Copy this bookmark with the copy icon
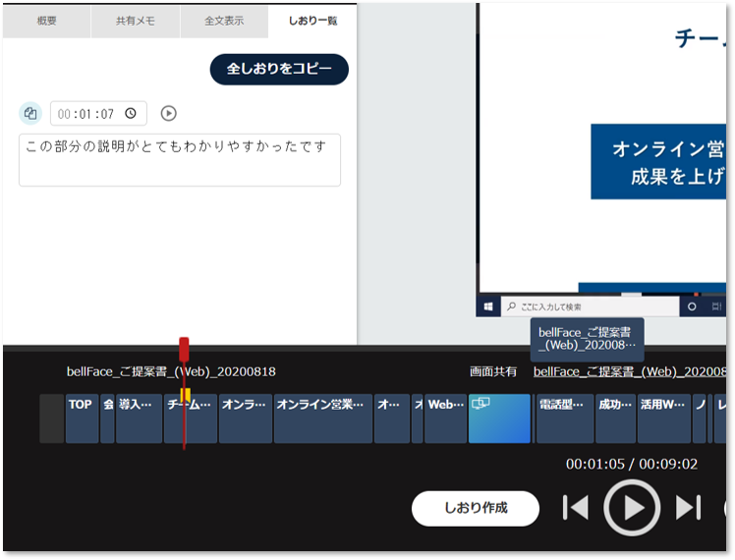This screenshot has height=560, width=735. [30, 113]
